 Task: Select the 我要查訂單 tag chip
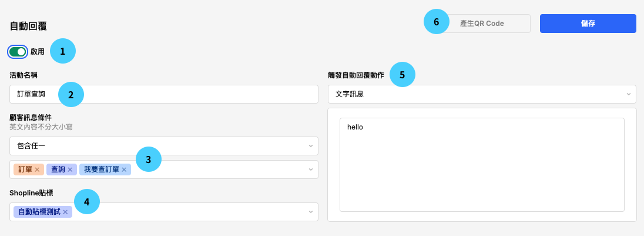click(102, 169)
